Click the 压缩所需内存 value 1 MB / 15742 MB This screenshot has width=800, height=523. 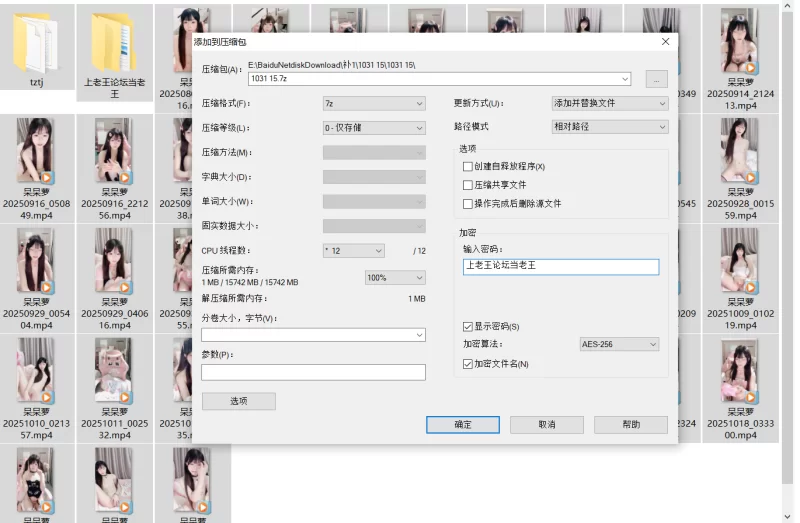250,282
